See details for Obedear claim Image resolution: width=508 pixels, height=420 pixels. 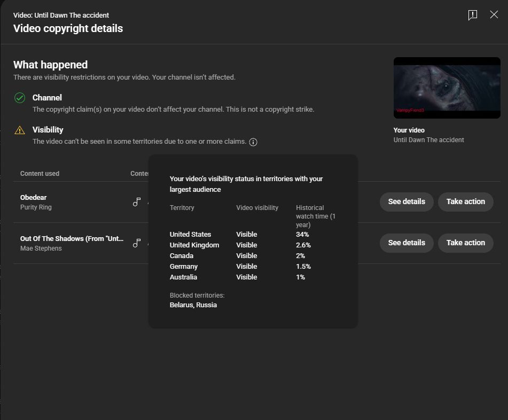tap(407, 201)
